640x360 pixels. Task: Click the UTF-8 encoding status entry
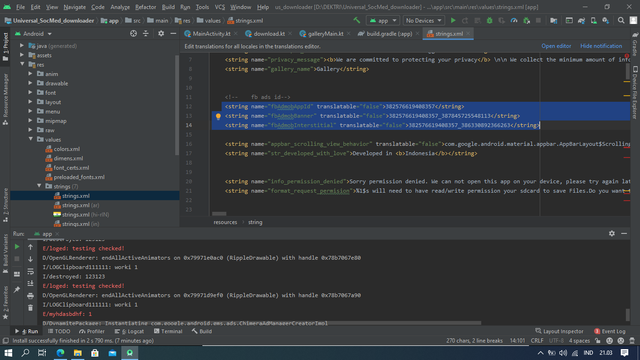click(556, 341)
